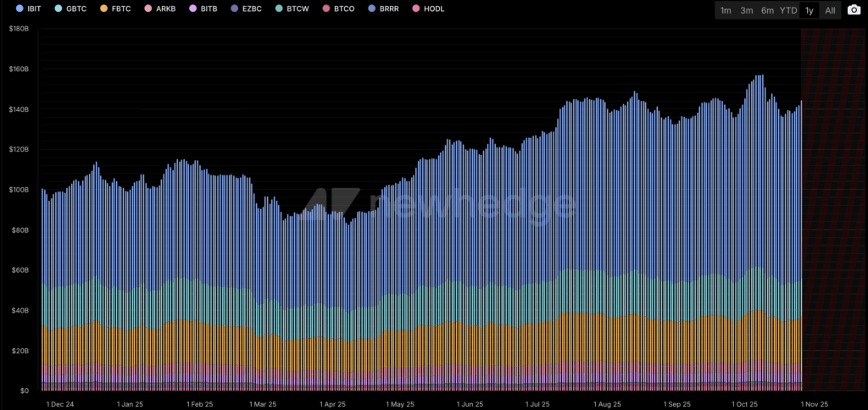Click the $120B y-axis label
Image resolution: width=868 pixels, height=410 pixels.
click(x=19, y=149)
